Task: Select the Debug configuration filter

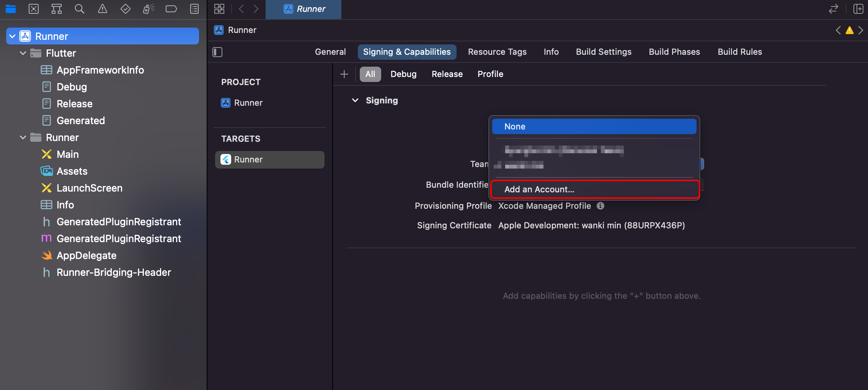Action: click(403, 74)
